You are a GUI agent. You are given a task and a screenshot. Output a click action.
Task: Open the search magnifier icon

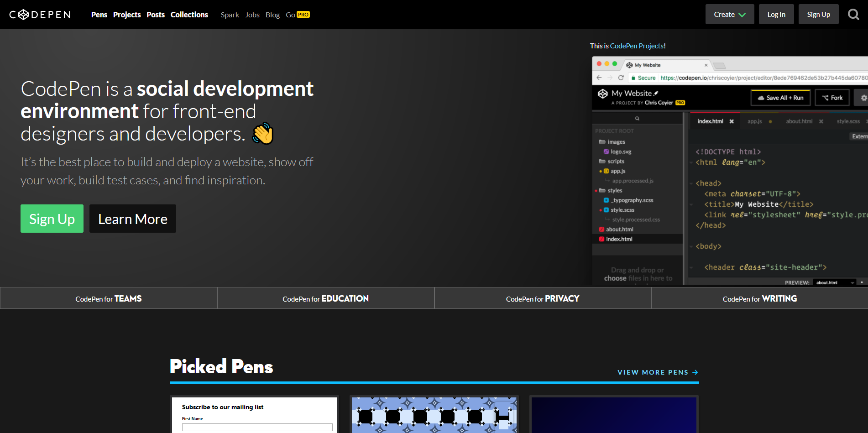coord(853,15)
